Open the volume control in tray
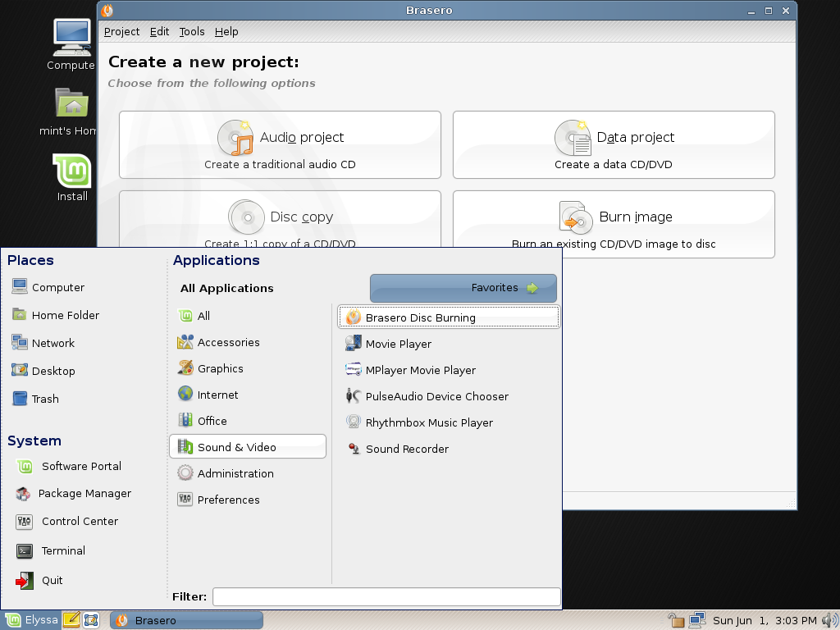The height and width of the screenshot is (630, 840). 829,620
